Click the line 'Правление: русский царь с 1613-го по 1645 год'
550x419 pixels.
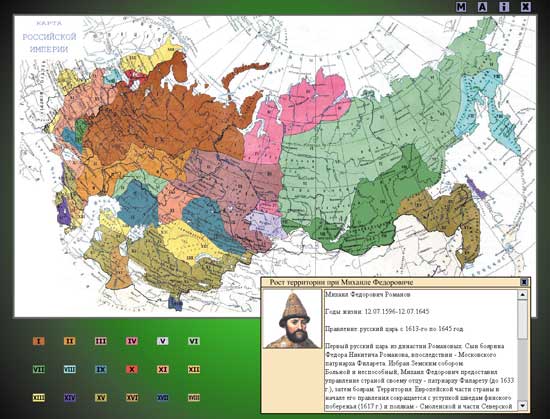(x=394, y=329)
